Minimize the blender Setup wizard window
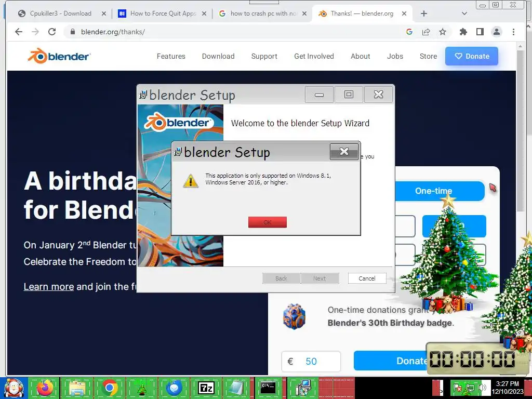The width and height of the screenshot is (532, 399). tap(319, 95)
